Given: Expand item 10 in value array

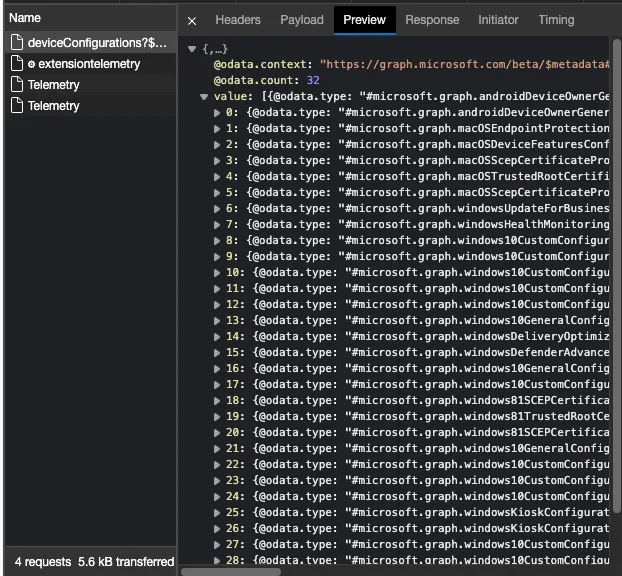Looking at the screenshot, I should pyautogui.click(x=217, y=273).
